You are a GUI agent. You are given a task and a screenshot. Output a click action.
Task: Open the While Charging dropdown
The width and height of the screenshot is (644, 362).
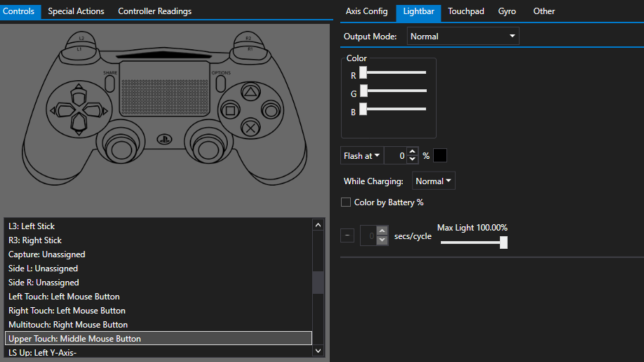(433, 181)
